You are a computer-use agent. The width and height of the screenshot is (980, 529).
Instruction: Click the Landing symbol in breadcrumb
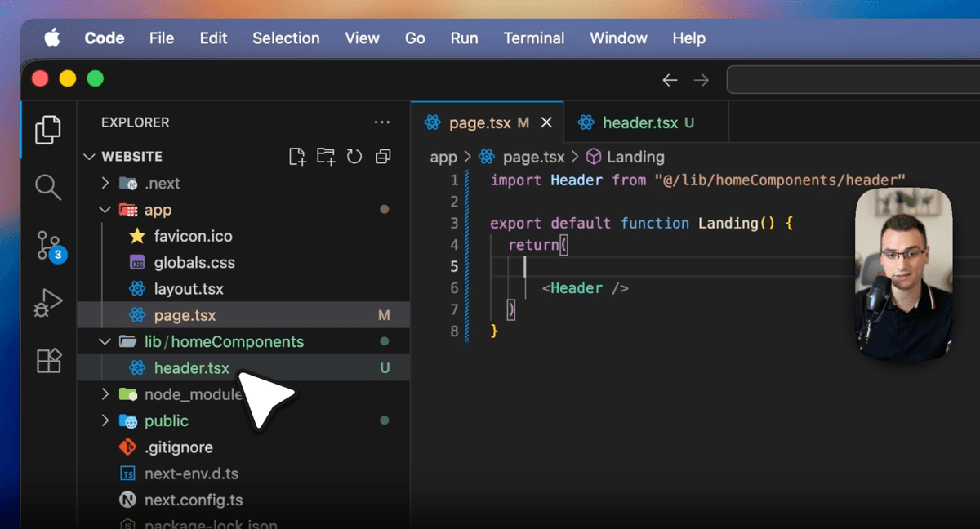tap(635, 157)
